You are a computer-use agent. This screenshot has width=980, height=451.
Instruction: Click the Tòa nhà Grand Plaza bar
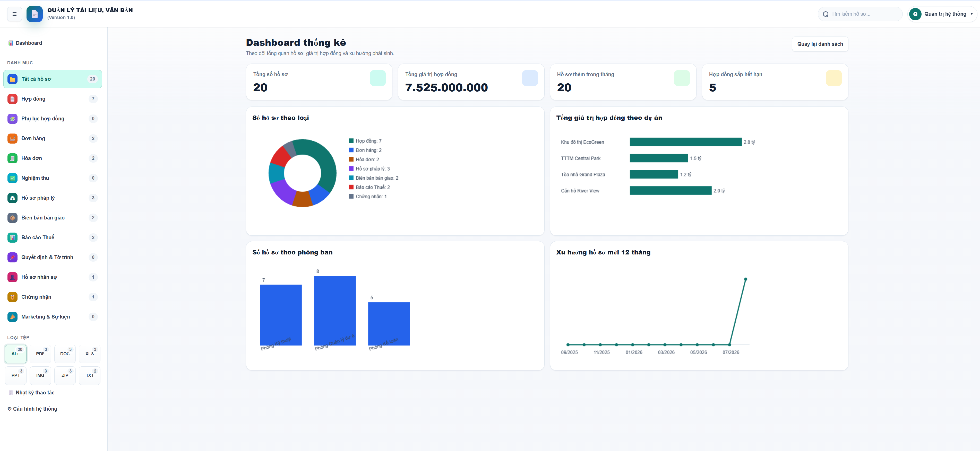654,174
